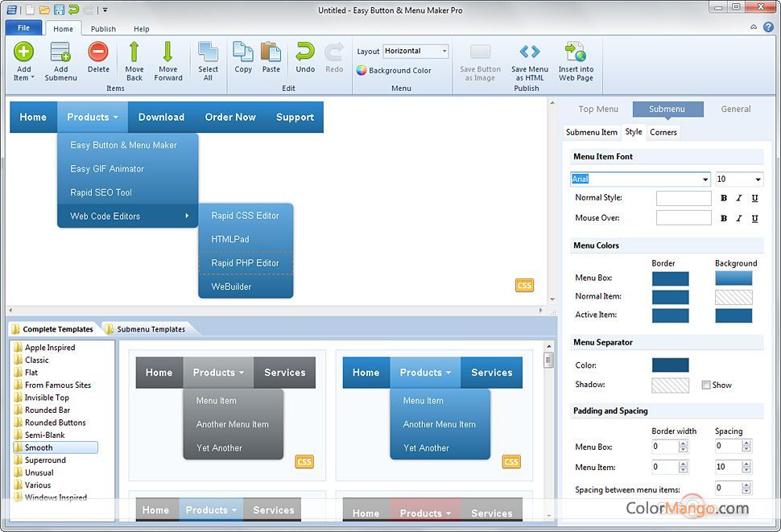The image size is (781, 532).
Task: Click the Move Back arrow
Action: (134, 52)
